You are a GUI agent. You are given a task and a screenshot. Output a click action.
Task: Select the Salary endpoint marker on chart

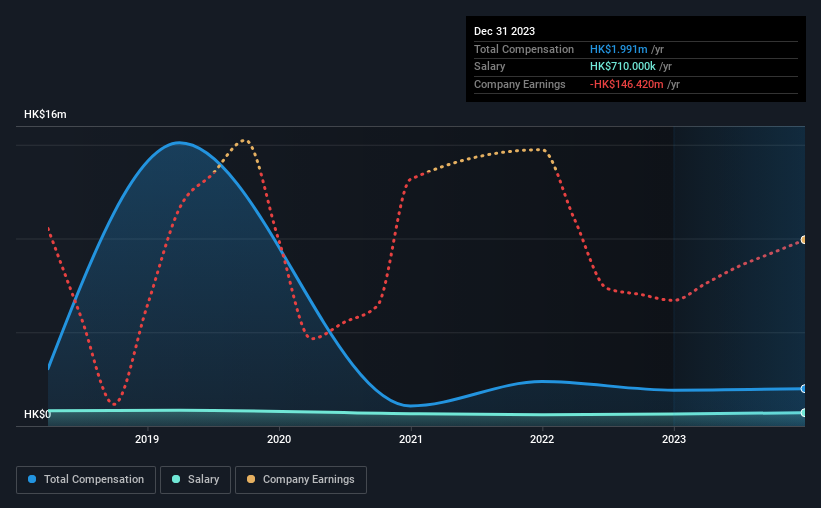(x=804, y=413)
